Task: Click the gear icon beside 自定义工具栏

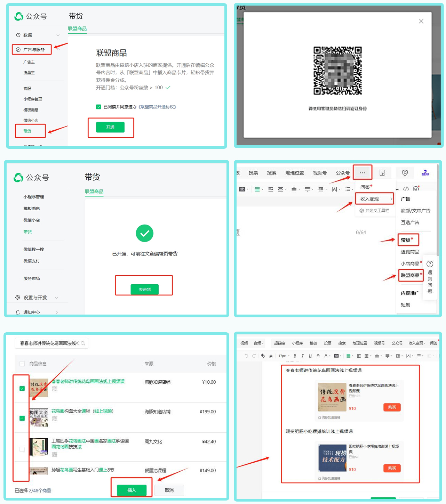Action: [362, 211]
